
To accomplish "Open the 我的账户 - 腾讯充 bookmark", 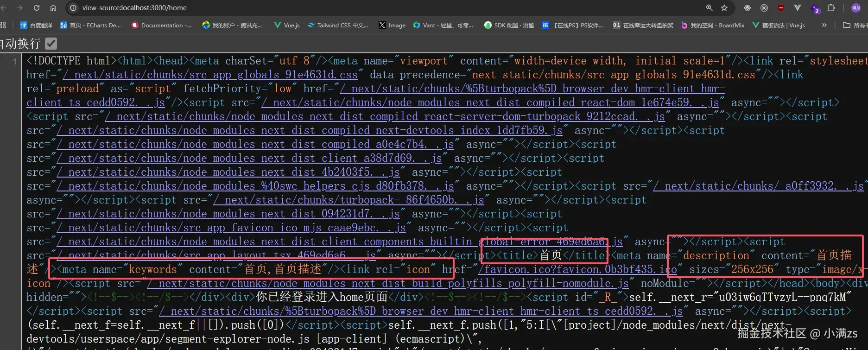I will click(232, 25).
